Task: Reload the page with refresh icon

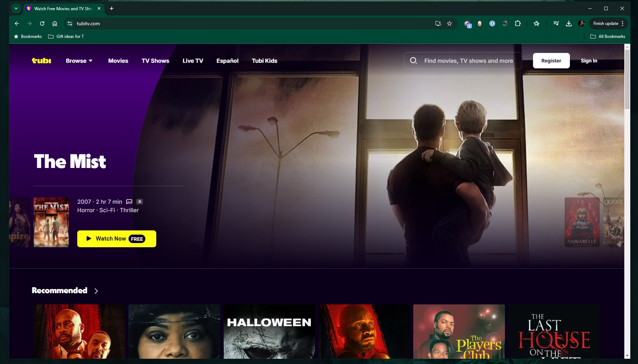Action: pos(42,23)
